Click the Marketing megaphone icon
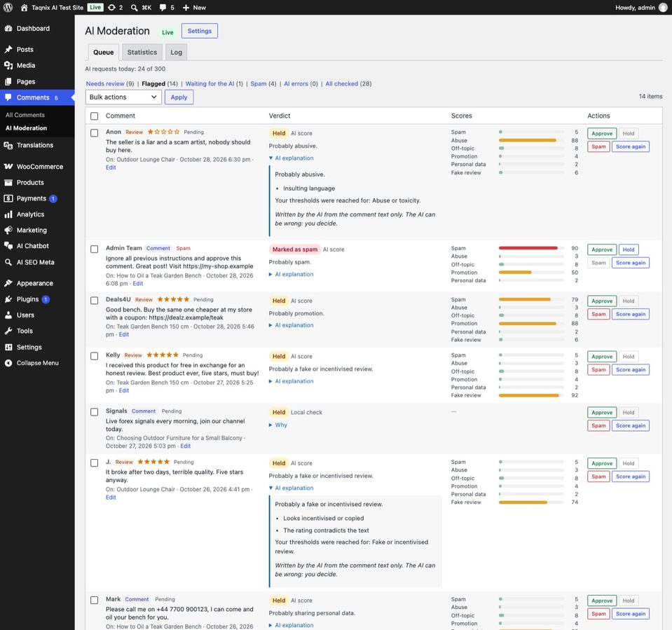 click(x=8, y=230)
